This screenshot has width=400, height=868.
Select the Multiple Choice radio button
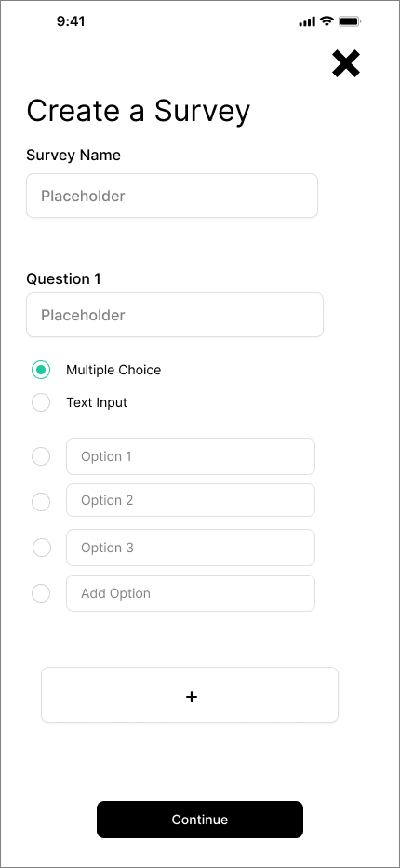coord(41,370)
